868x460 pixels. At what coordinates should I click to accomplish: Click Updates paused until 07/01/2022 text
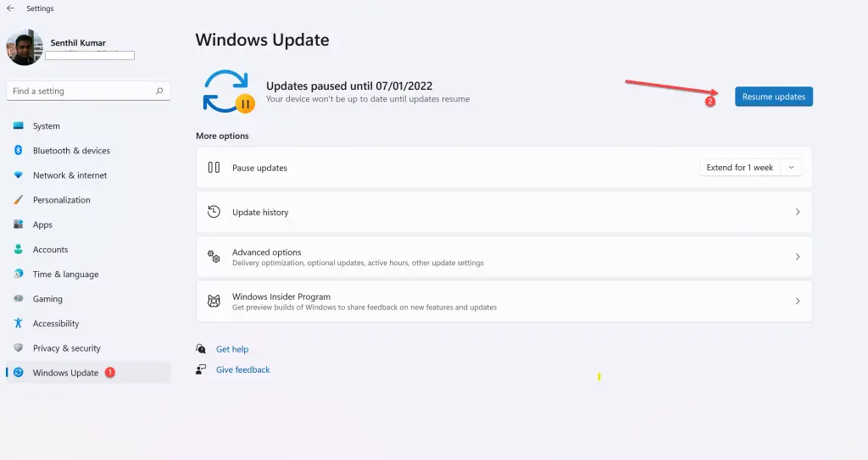point(348,86)
